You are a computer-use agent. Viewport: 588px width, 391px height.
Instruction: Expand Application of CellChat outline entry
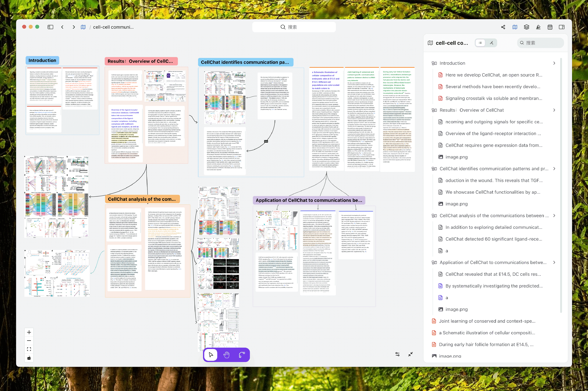click(554, 262)
